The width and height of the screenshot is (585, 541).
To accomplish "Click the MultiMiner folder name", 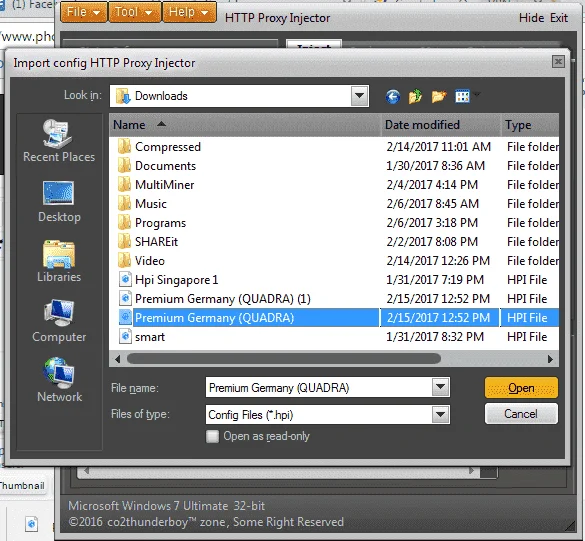I will 165,185.
